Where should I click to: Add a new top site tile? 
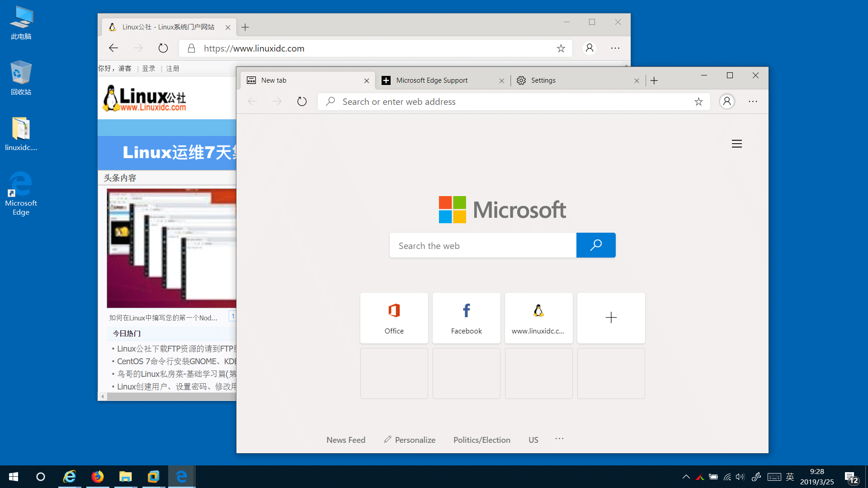(611, 318)
